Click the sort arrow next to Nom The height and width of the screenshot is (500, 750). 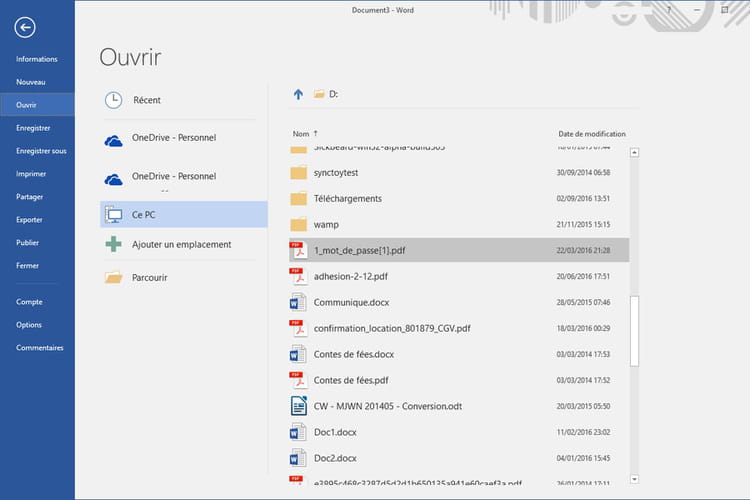tap(316, 133)
